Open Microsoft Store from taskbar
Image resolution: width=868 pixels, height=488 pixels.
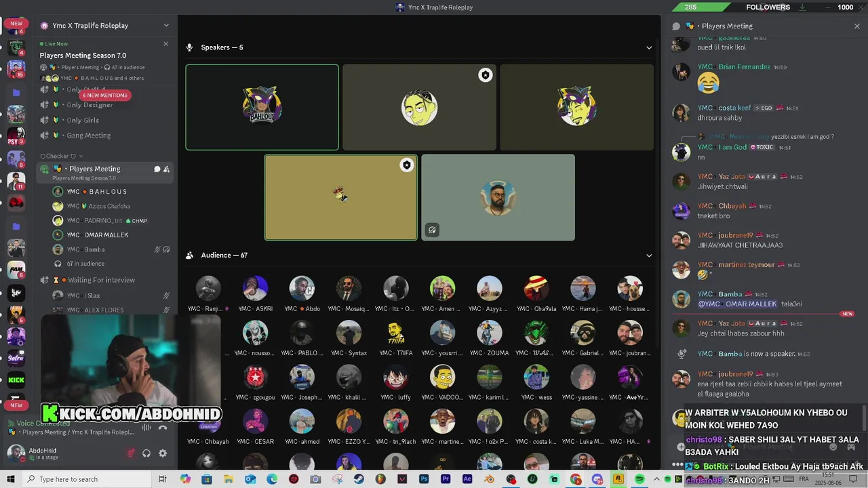pos(207,479)
